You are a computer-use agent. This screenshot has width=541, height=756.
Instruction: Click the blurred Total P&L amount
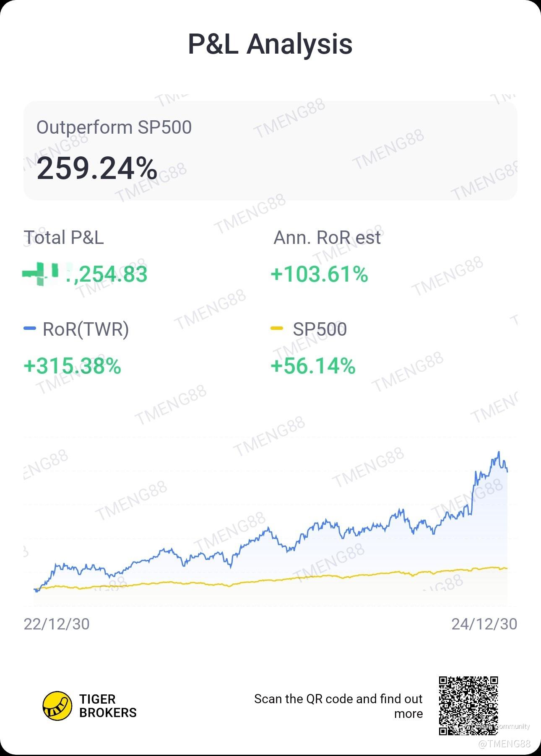[x=85, y=274]
